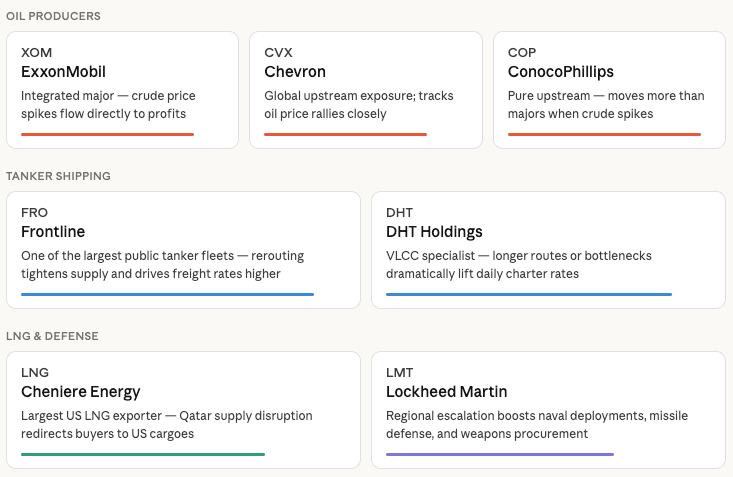Click the red bar under Chevron
The height and width of the screenshot is (477, 733).
pos(345,134)
